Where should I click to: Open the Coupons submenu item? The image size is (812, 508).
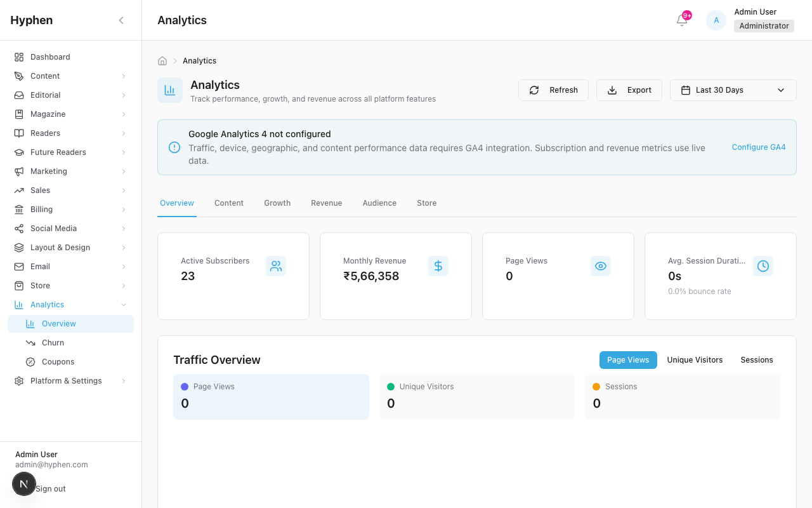pos(70,362)
